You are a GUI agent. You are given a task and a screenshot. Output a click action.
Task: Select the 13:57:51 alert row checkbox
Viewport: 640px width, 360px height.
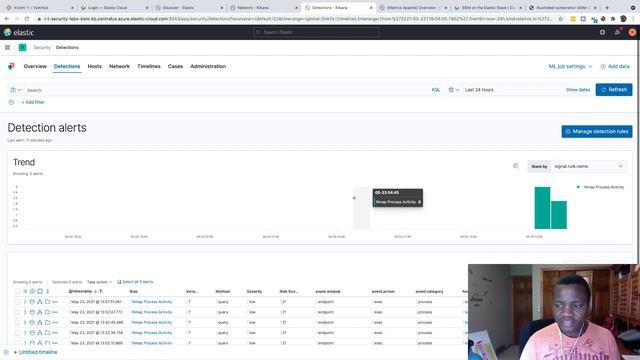coord(17,302)
